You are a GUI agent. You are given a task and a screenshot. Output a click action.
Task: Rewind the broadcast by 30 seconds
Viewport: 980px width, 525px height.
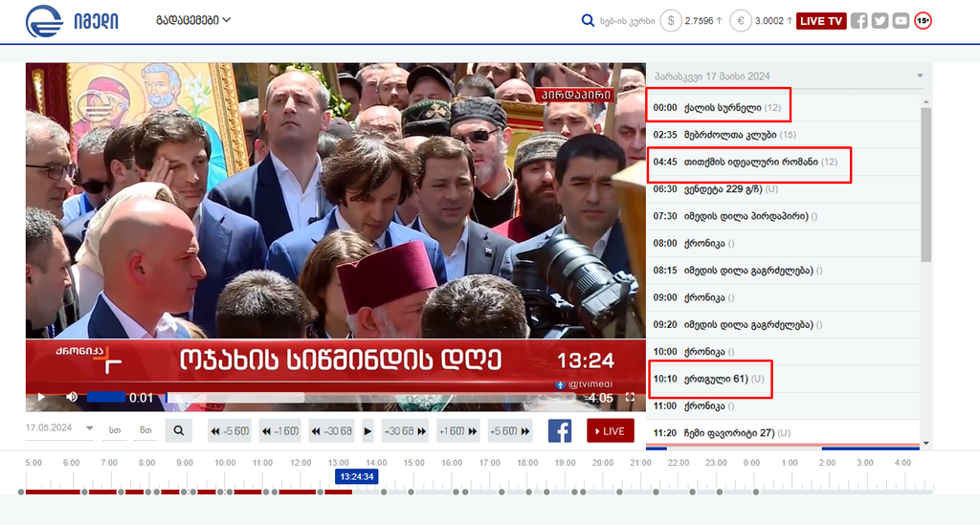[x=332, y=430]
